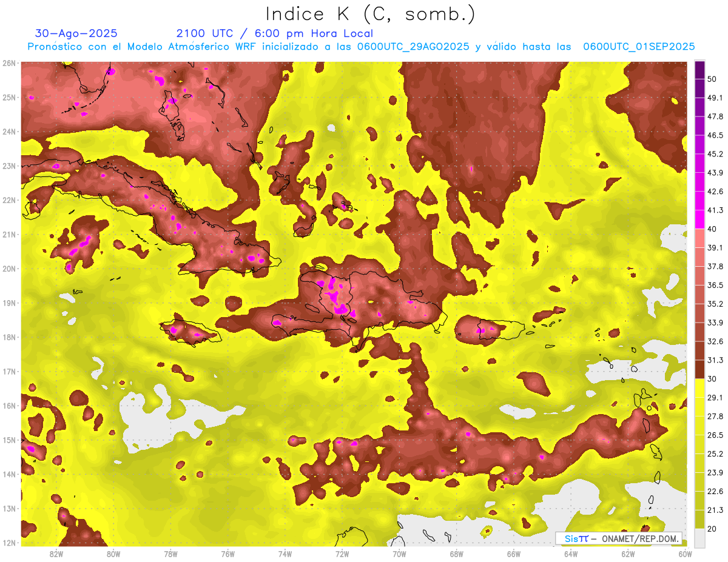Click the colorbar value '45.2'
The width and height of the screenshot is (728, 562).
coord(715,154)
